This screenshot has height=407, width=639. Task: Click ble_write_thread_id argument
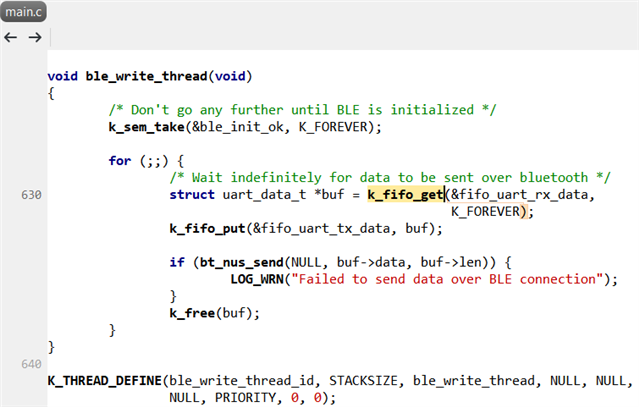tap(241, 381)
